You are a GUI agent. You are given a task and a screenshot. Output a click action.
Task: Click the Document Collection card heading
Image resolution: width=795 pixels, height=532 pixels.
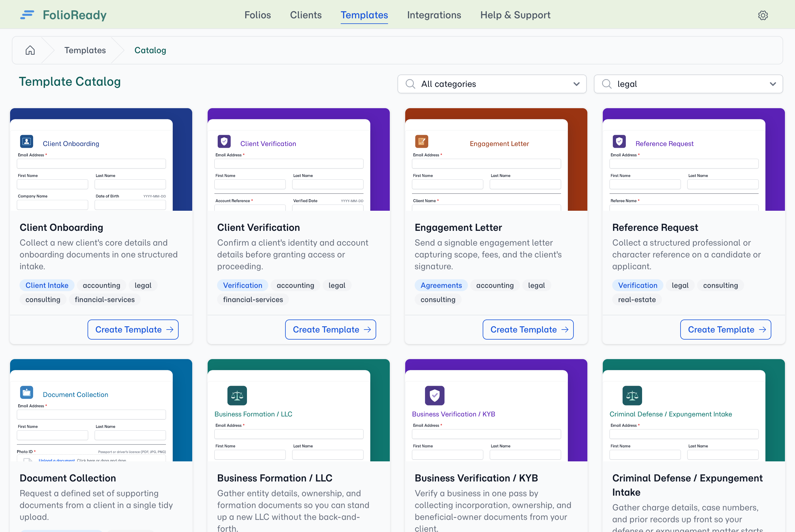tap(68, 478)
